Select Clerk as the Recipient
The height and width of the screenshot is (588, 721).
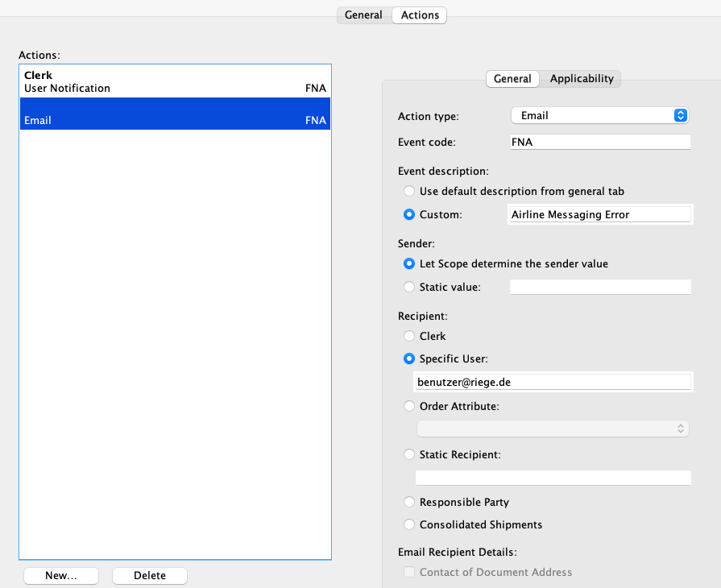pyautogui.click(x=409, y=336)
